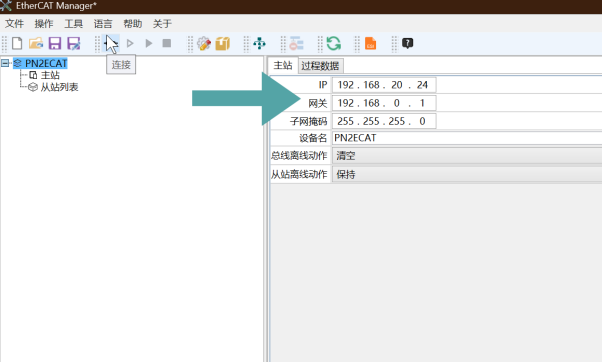
Task: Click the 网关 gateway address field
Action: (384, 103)
